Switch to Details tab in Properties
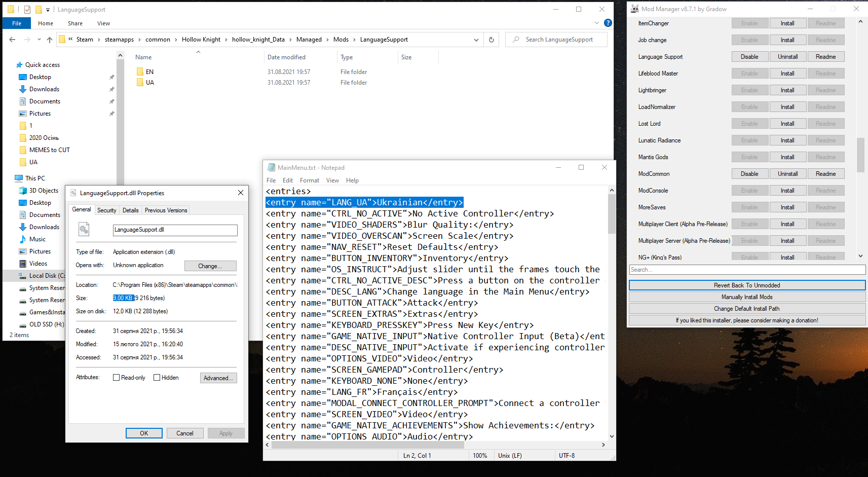The image size is (868, 477). pyautogui.click(x=130, y=210)
